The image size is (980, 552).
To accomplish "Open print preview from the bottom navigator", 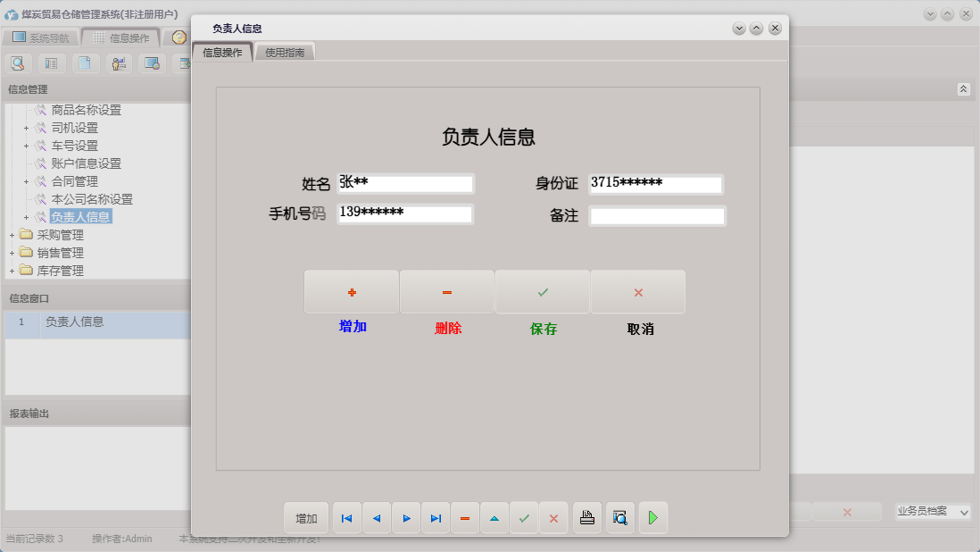I will 619,518.
